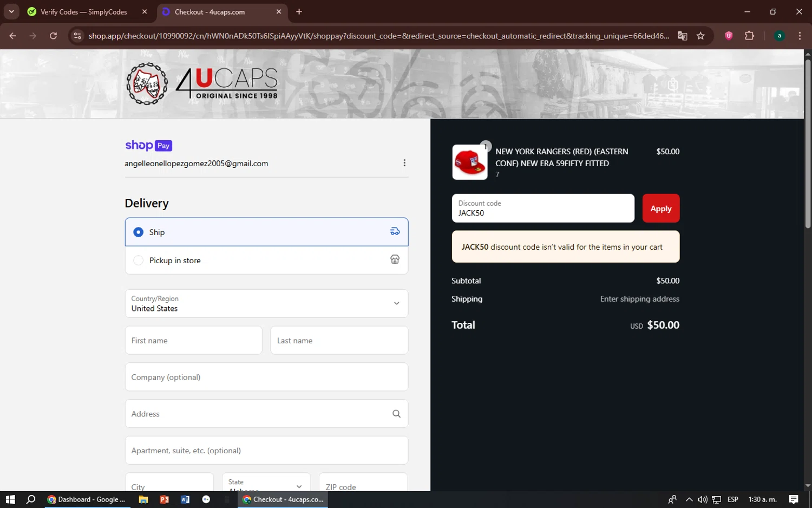The height and width of the screenshot is (508, 812).
Task: Show hidden system tray icons
Action: pyautogui.click(x=689, y=499)
